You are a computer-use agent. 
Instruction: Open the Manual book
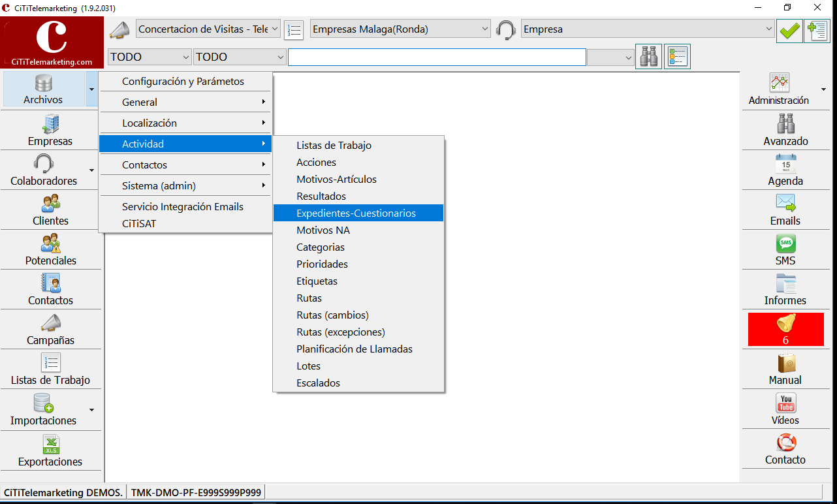(x=785, y=370)
